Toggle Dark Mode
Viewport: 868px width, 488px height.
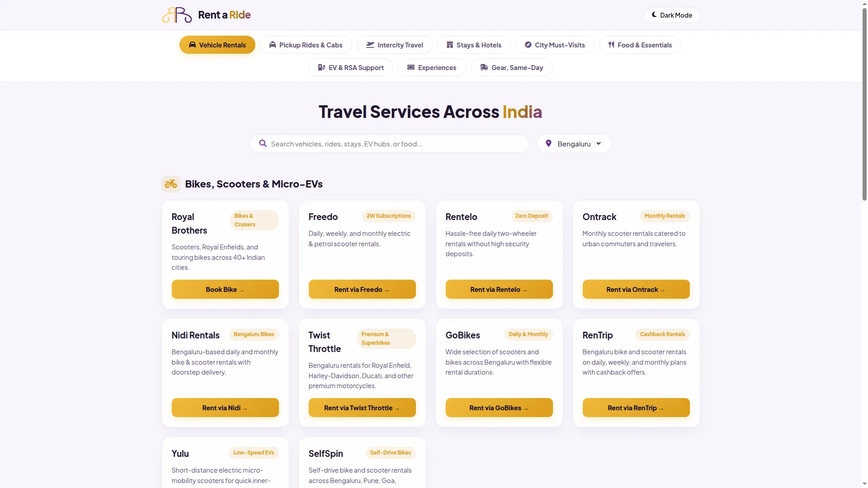(672, 15)
